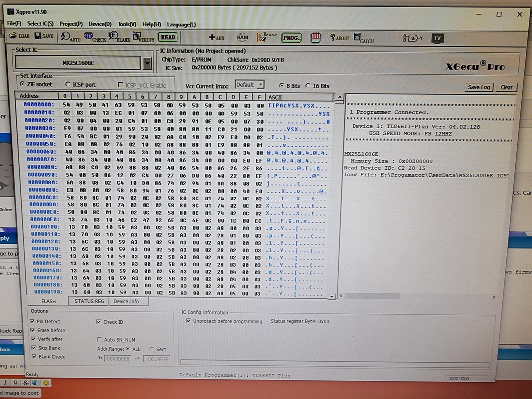This screenshot has height=399, width=532.
Task: Switch to the FLASH tab
Action: pos(48,301)
